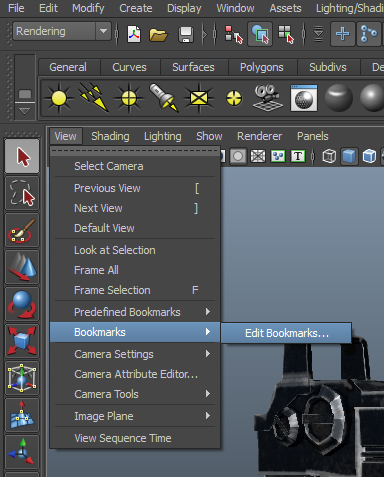The height and width of the screenshot is (477, 384).
Task: Open the Hypershade material window icon
Action: coord(304,98)
